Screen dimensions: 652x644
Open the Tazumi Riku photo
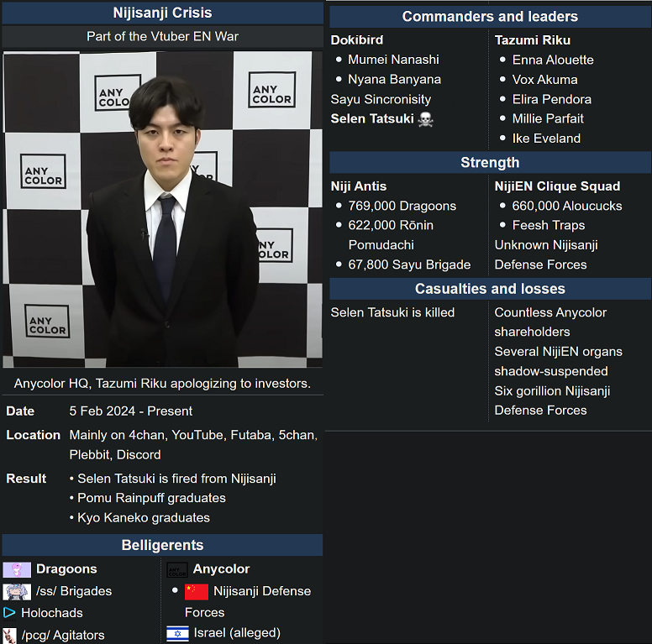coord(163,209)
